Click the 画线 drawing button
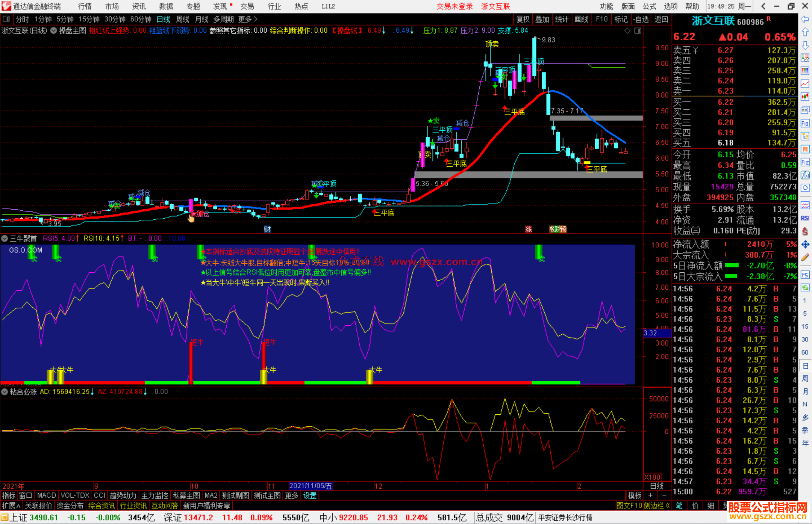 582,19
